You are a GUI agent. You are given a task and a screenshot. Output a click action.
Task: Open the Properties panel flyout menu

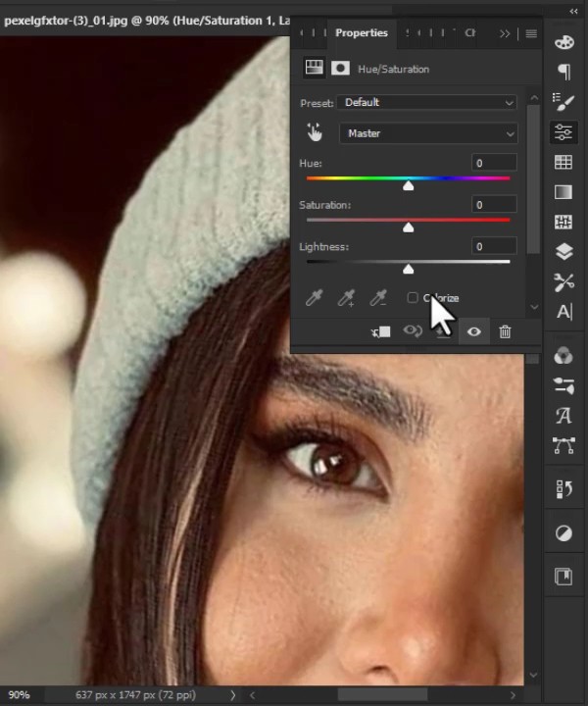tap(531, 33)
